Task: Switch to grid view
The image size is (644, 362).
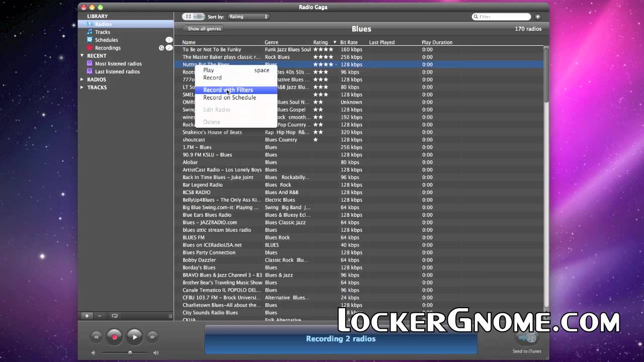Action: coord(188,17)
